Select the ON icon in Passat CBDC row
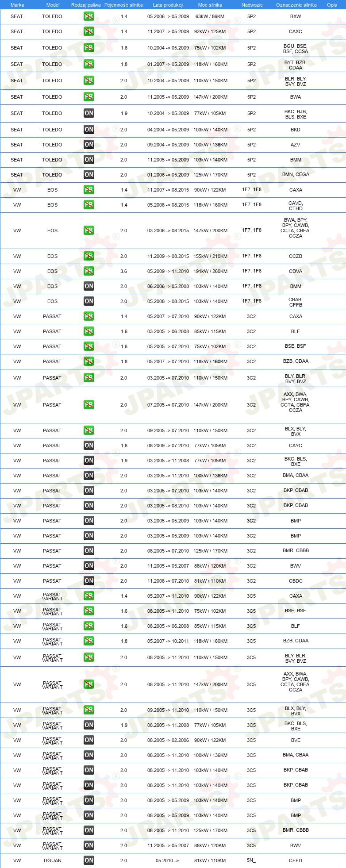This screenshot has width=346, height=868. pos(89,581)
